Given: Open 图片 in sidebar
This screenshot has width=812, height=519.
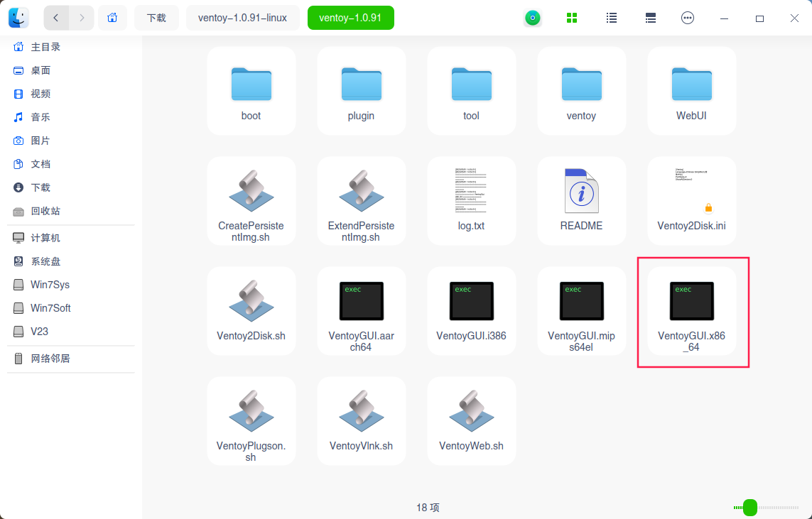Looking at the screenshot, I should [71, 141].
